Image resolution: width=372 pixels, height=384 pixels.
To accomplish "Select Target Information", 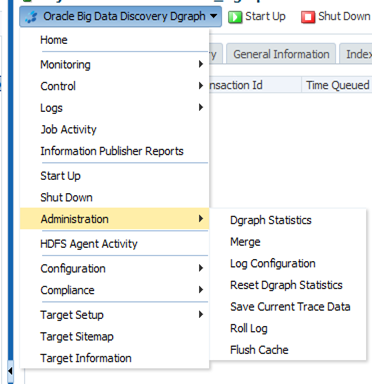I will coord(114,358).
